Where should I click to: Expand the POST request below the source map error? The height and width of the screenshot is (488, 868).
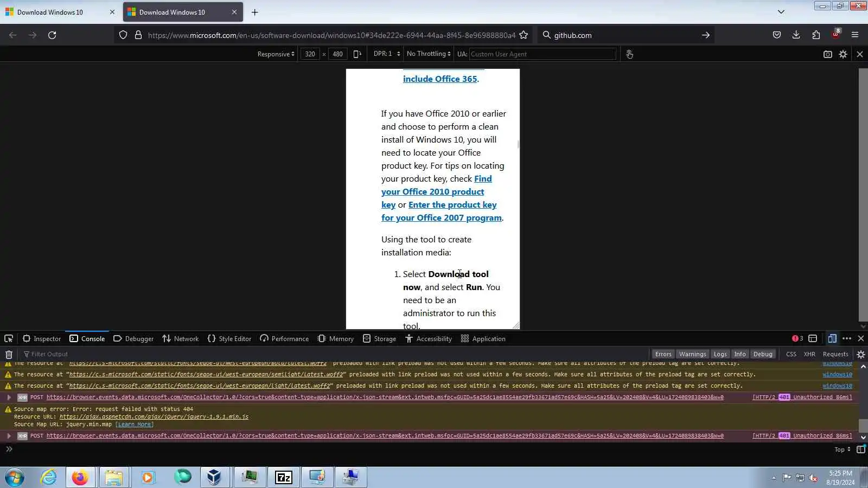[x=9, y=436]
